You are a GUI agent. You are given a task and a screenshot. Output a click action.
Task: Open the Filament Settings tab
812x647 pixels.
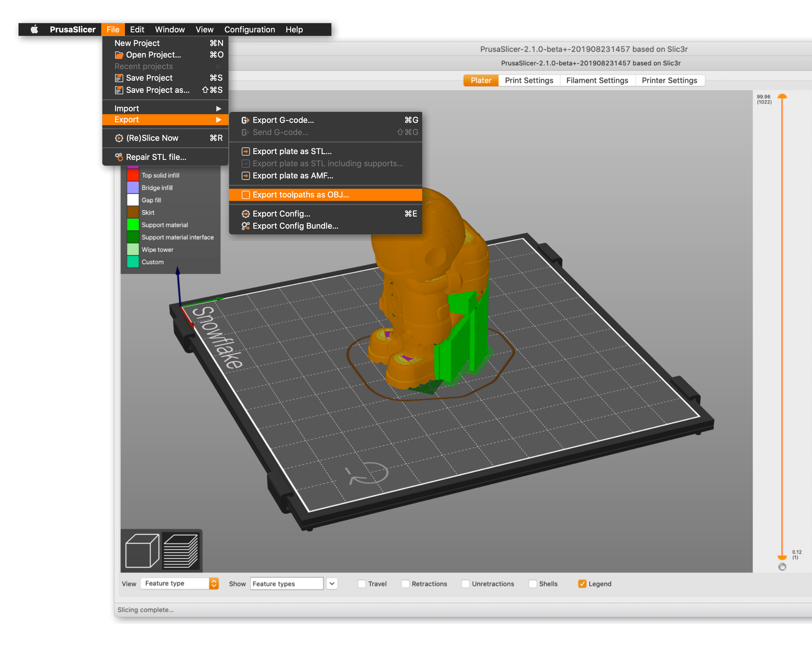[597, 81]
